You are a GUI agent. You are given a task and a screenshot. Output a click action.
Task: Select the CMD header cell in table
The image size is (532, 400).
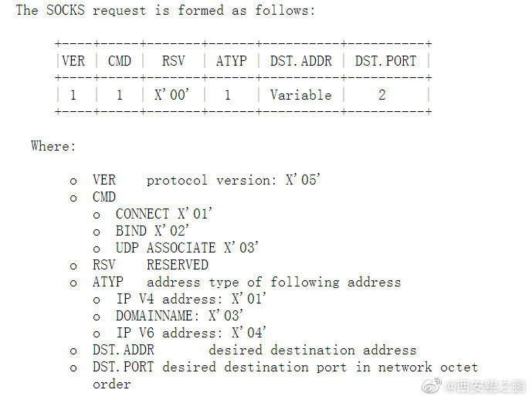coord(120,61)
